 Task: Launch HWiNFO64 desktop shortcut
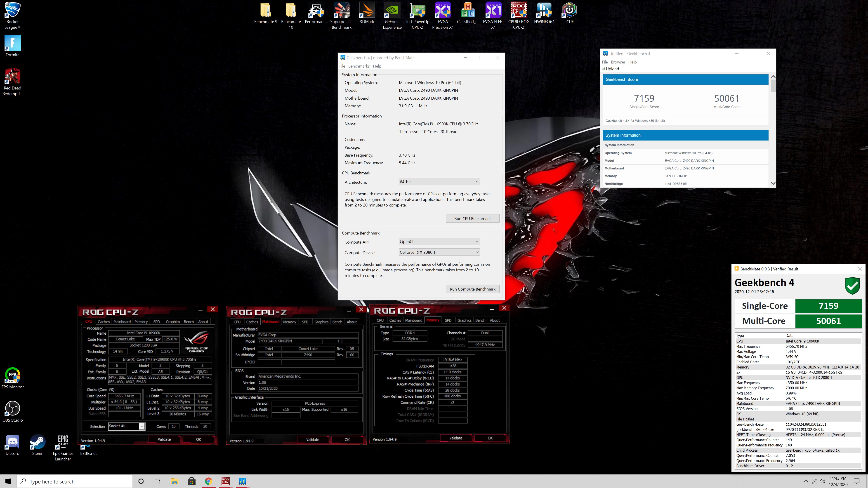(544, 14)
